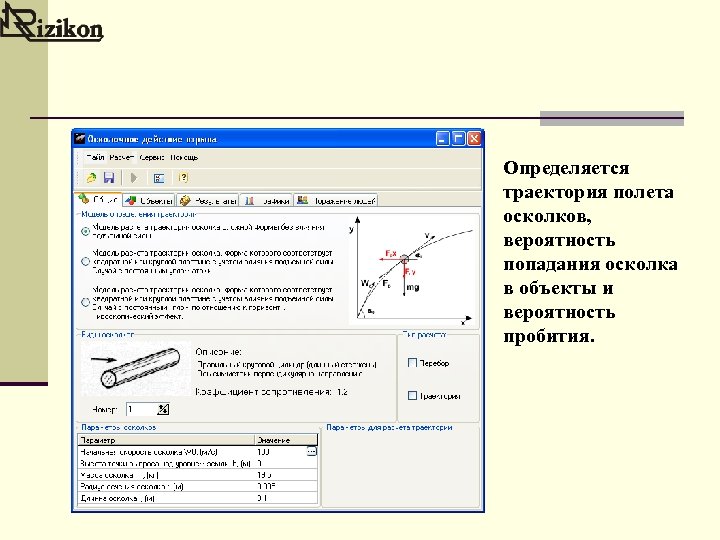Open a file with the toolbar folder icon
Image resolution: width=720 pixels, height=540 pixels.
(91, 178)
